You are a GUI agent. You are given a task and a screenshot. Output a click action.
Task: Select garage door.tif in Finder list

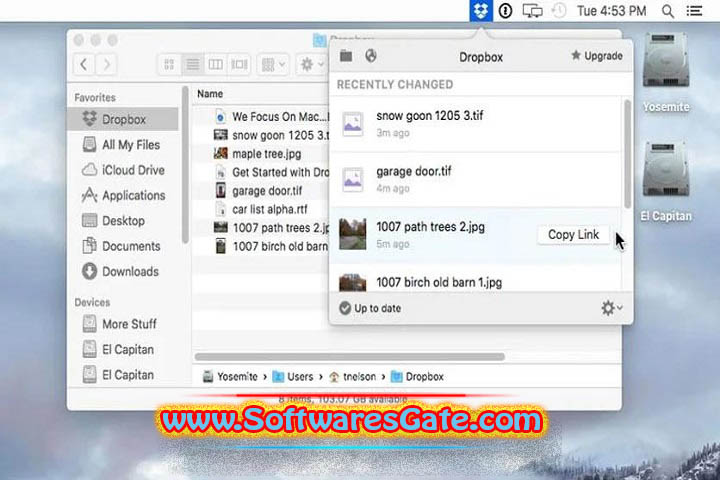(261, 191)
